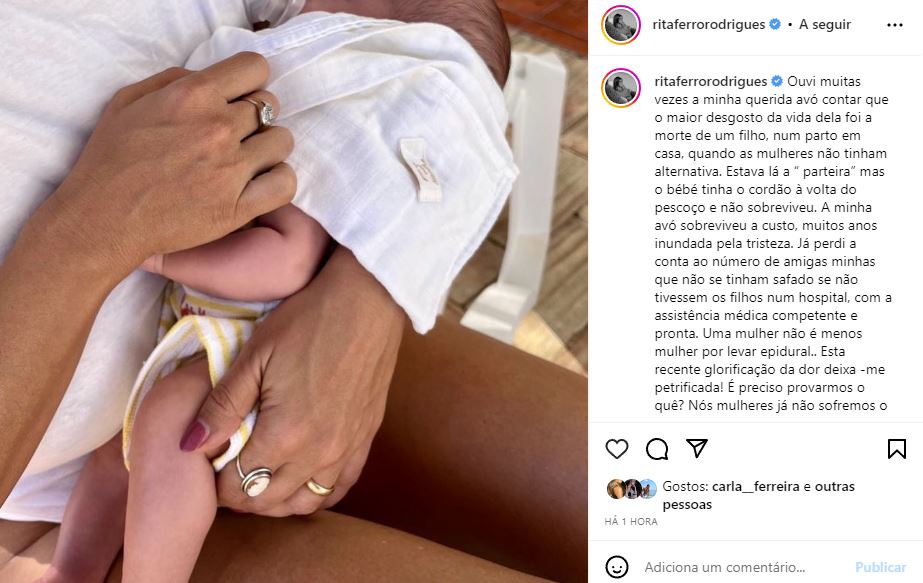Screen dimensions: 923x583
Task: Click the baby photo in the post
Action: point(294,292)
